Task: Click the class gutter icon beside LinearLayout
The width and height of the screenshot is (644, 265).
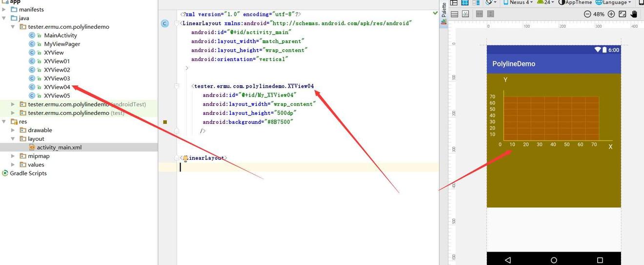Action: (165, 23)
